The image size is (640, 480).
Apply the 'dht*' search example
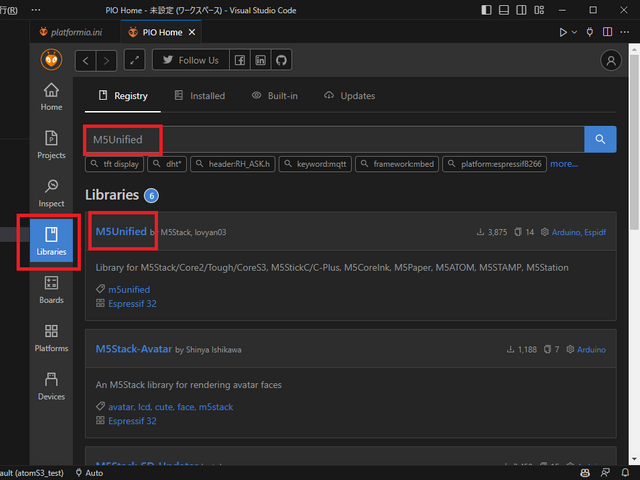click(x=167, y=164)
